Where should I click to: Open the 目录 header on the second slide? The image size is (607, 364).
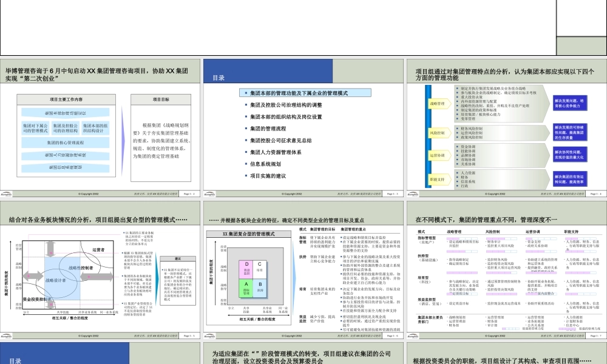tap(219, 77)
